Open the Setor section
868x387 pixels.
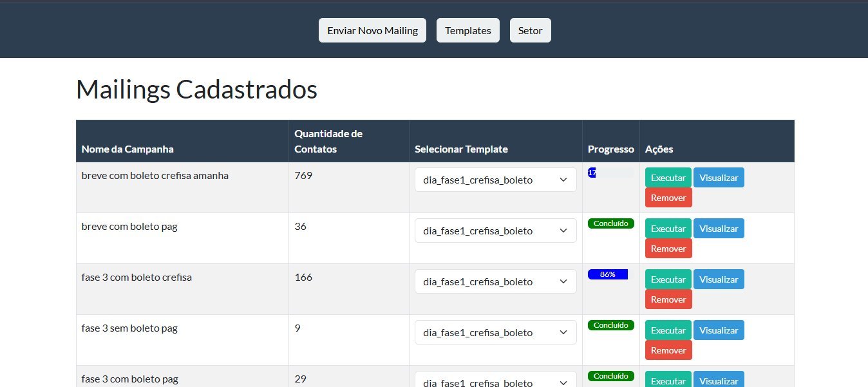[530, 30]
